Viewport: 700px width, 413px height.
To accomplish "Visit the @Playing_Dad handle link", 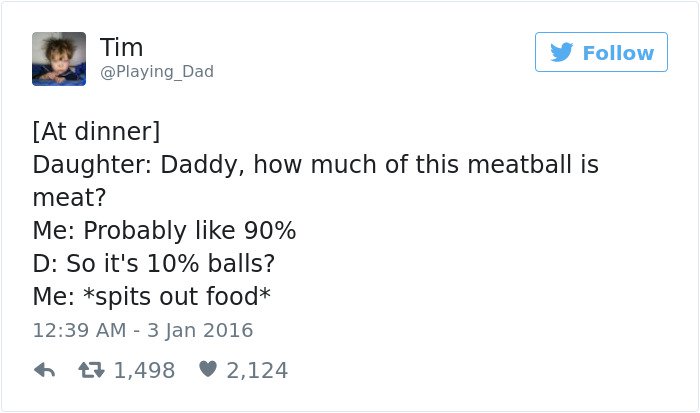I will click(156, 72).
